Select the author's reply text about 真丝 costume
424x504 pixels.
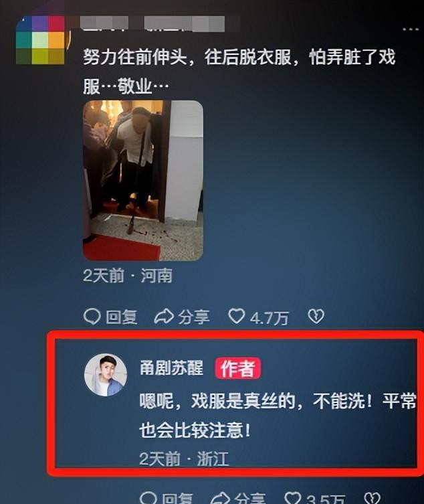click(278, 415)
